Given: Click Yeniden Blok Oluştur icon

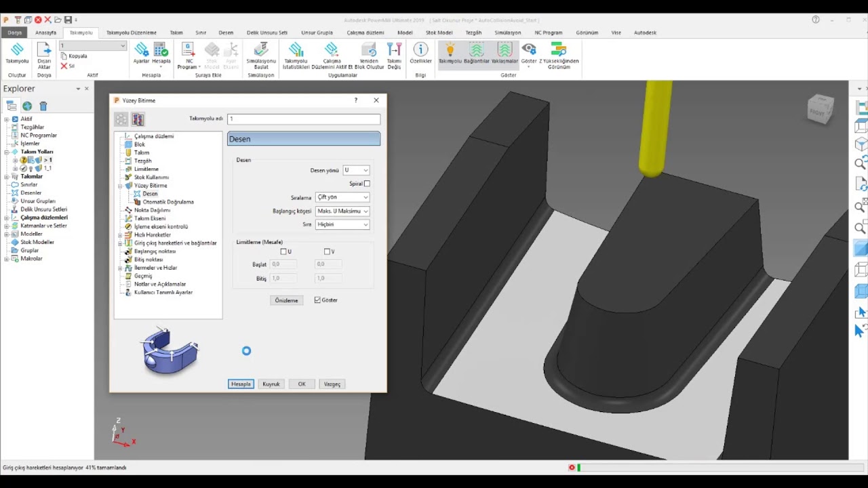Looking at the screenshot, I should pos(369,50).
